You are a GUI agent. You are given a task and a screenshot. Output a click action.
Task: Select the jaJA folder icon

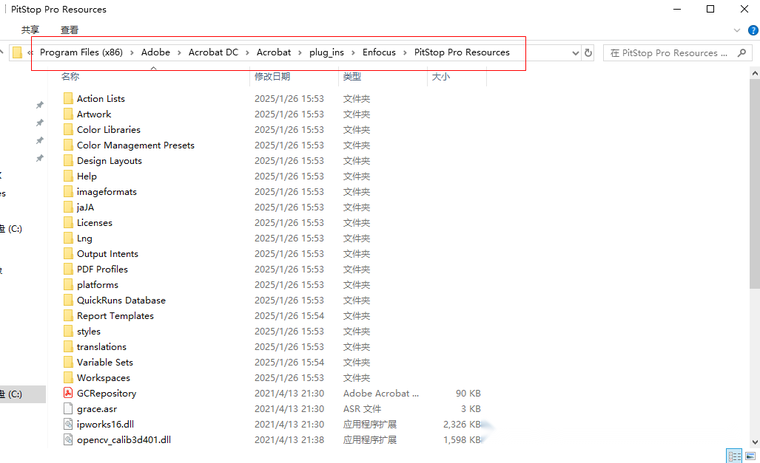(x=68, y=207)
